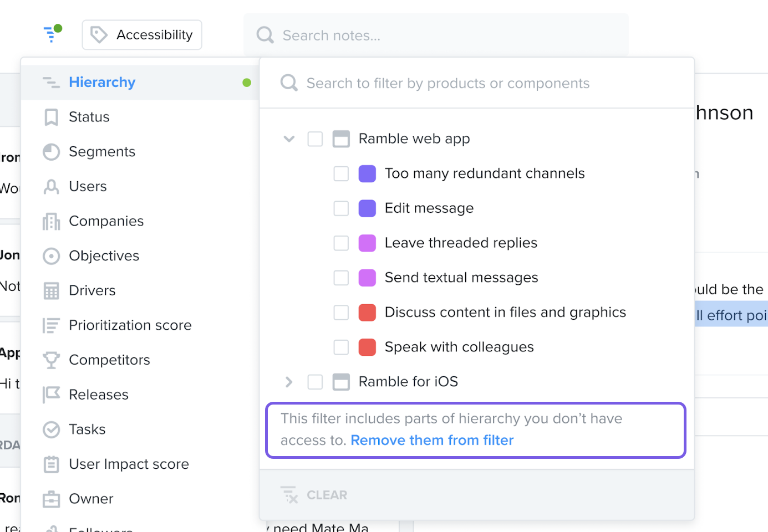The height and width of the screenshot is (532, 768).
Task: Click the Owner briefcase icon
Action: [x=51, y=499]
